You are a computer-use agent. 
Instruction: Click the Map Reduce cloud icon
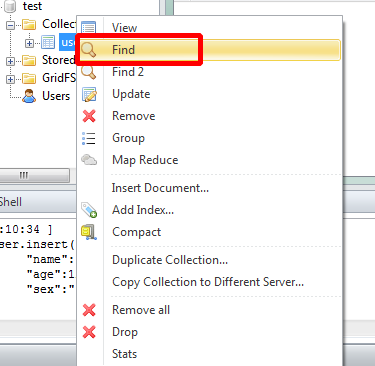[x=89, y=160]
